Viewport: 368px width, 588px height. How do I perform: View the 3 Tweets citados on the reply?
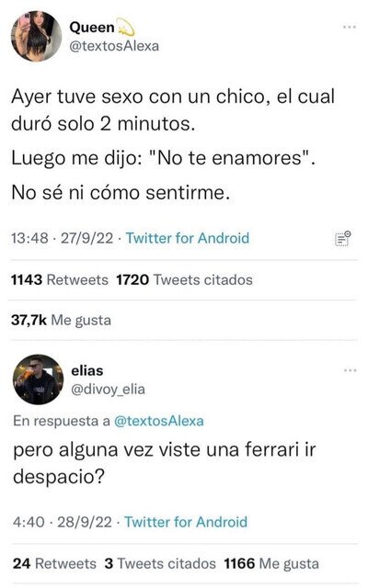[x=160, y=563]
